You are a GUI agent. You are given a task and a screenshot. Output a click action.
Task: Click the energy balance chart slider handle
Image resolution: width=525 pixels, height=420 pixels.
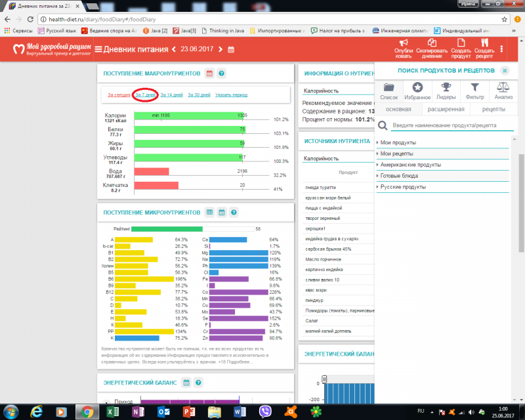(x=324, y=379)
